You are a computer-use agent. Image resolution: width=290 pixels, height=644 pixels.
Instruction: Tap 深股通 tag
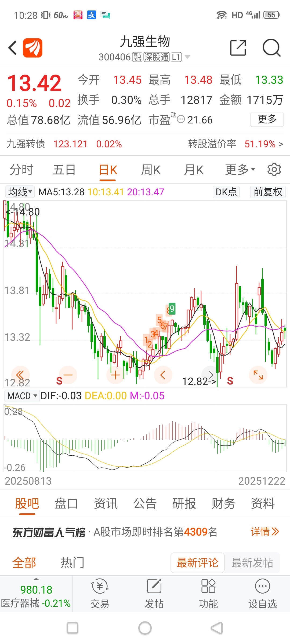157,57
